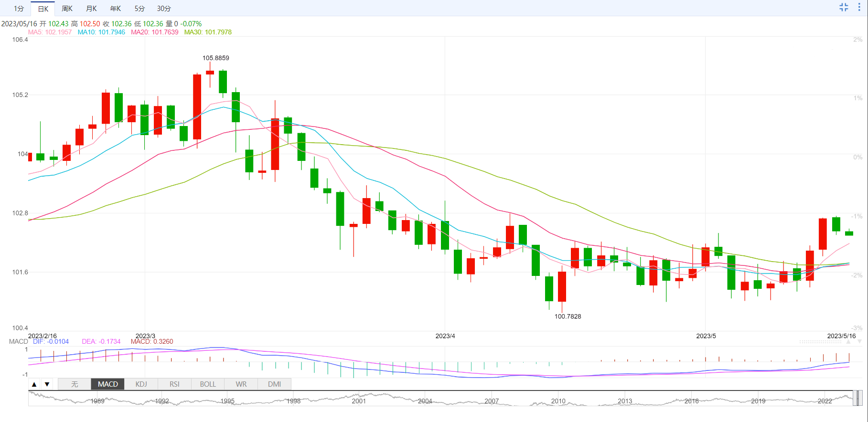The width and height of the screenshot is (868, 422).
Task: Switch indicator to KDJ
Action: 141,384
